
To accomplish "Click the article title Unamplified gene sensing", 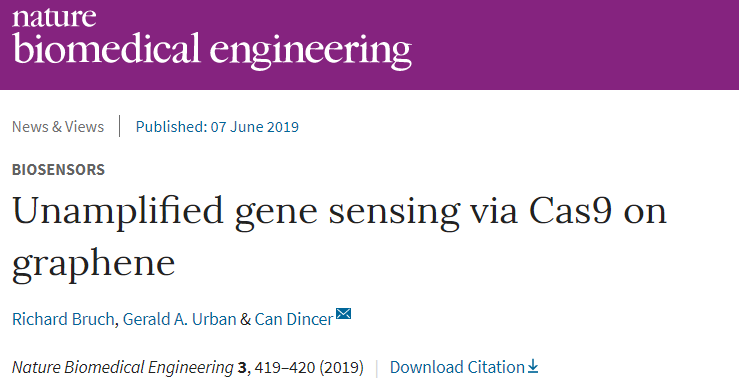I will point(339,236).
